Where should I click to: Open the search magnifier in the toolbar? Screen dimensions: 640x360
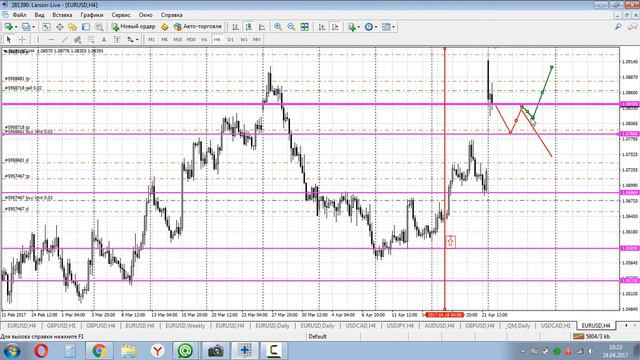[x=618, y=27]
